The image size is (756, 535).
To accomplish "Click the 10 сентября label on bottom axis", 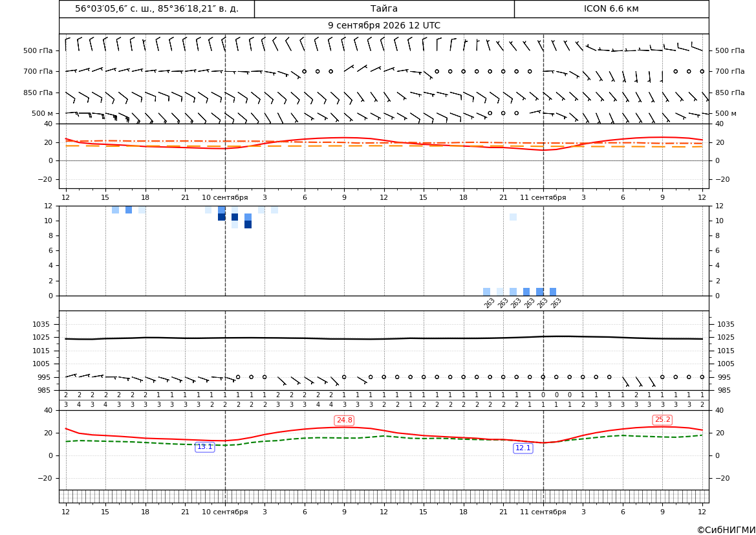I will 224,512.
